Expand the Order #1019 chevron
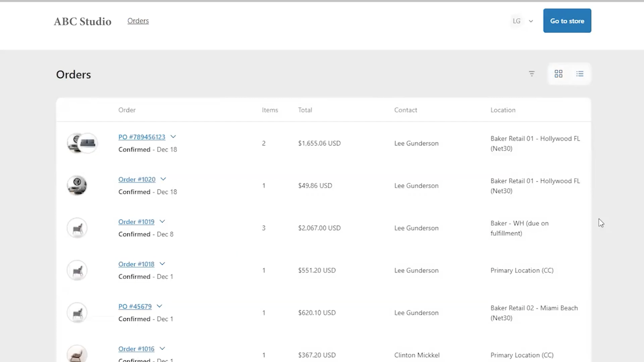The height and width of the screenshot is (362, 644). click(162, 221)
